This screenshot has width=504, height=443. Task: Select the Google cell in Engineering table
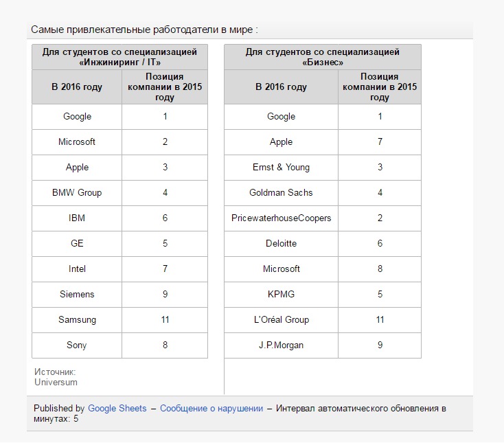[x=77, y=117]
